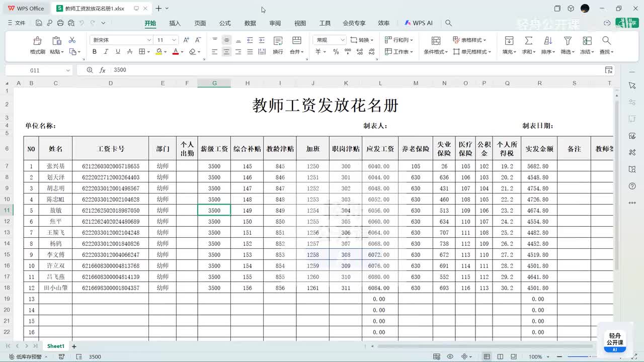Click the WPS AI button
This screenshot has width=644, height=362.
pyautogui.click(x=419, y=23)
